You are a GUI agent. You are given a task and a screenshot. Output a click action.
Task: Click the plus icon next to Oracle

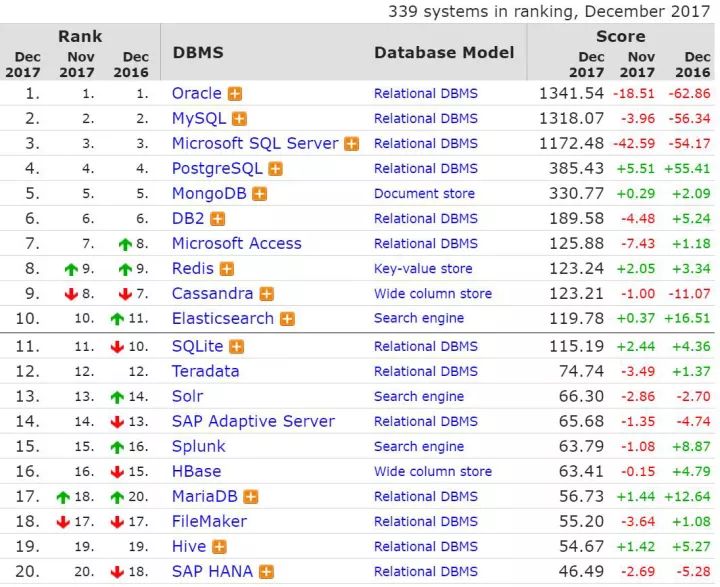coord(235,94)
